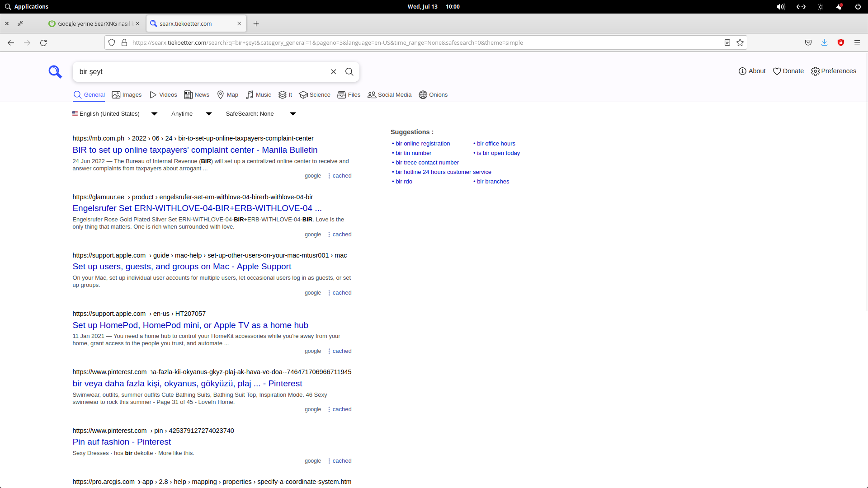The height and width of the screenshot is (488, 868).
Task: Open SearXNG Preferences
Action: [x=834, y=71]
